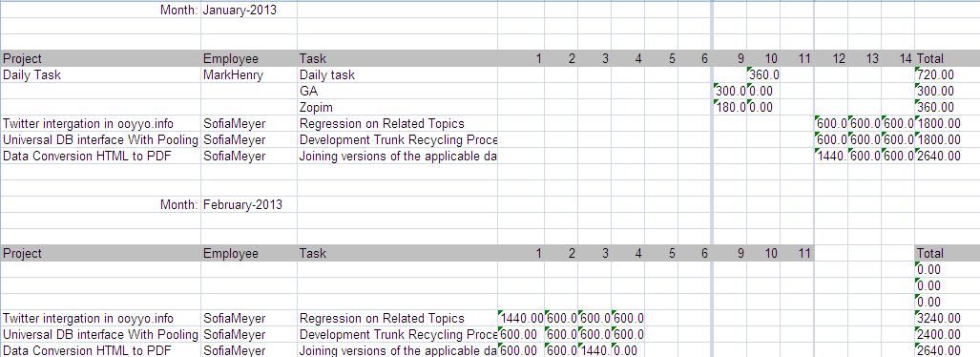Screen dimensions: 980x357
Task: Click the 0.00 day-10 value in Zopim row
Action: tap(763, 108)
